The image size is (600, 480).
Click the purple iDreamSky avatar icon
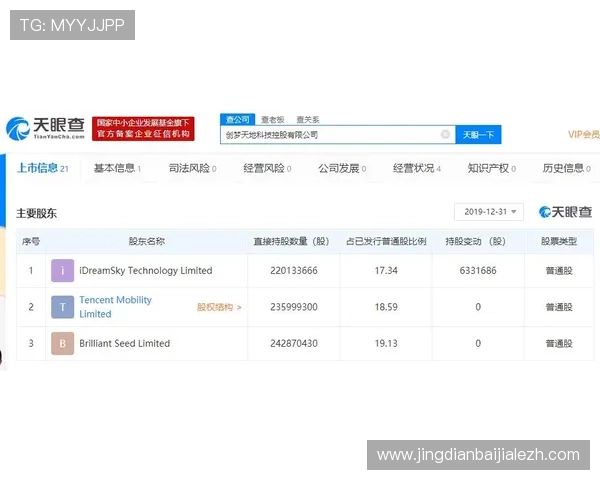coord(62,271)
